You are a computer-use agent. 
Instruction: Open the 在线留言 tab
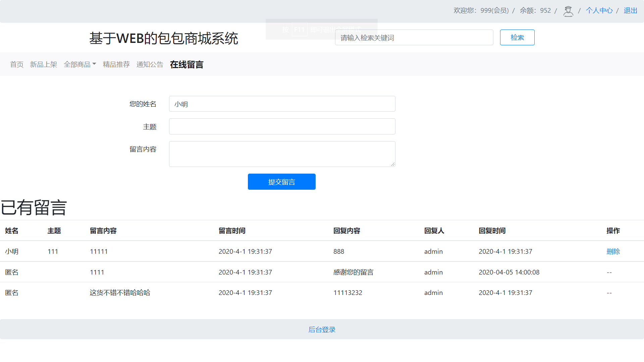[x=187, y=64]
